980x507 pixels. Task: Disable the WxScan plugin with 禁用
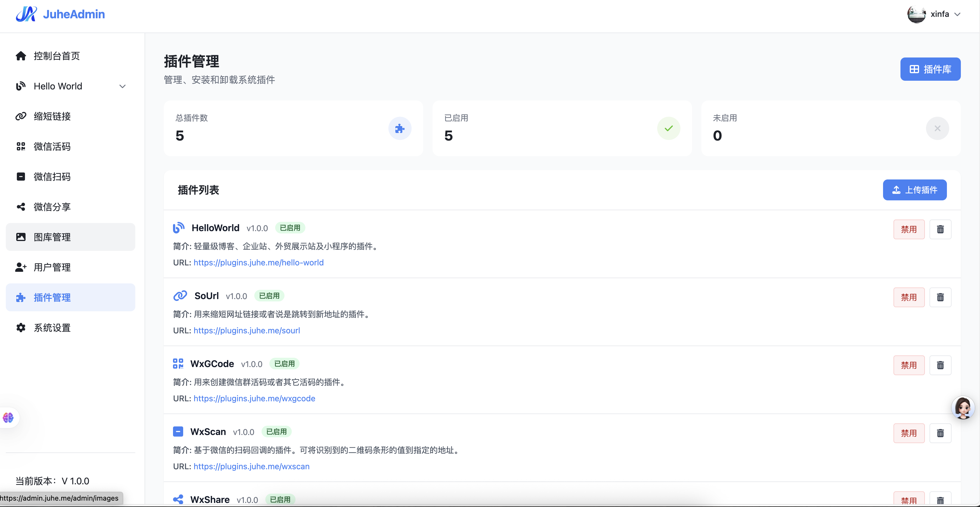click(909, 433)
